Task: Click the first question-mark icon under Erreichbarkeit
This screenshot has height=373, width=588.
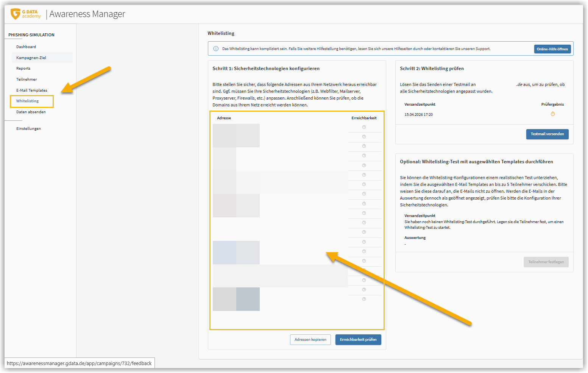Action: point(364,127)
